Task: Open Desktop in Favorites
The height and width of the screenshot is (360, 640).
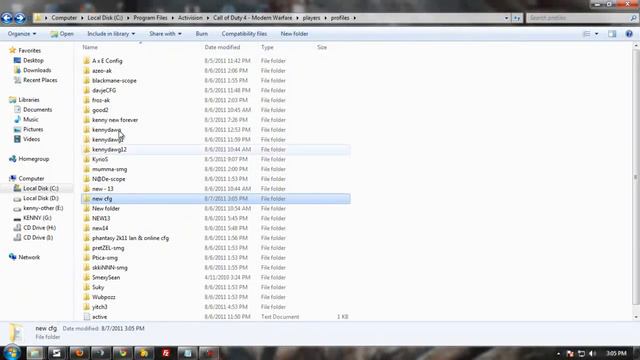Action: click(33, 60)
